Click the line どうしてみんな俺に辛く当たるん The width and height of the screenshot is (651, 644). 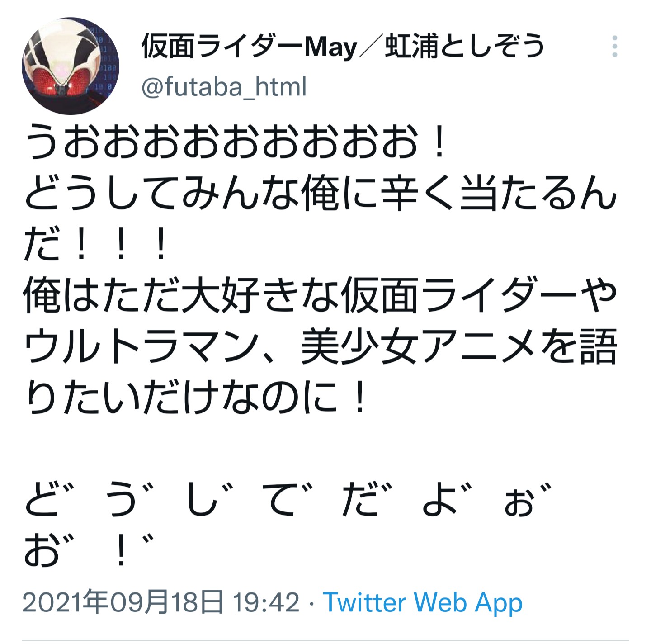pos(321,195)
